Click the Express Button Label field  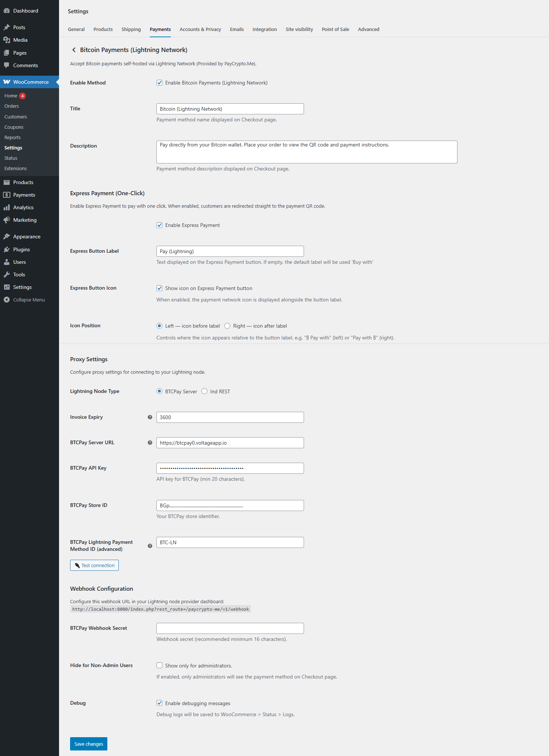(230, 251)
